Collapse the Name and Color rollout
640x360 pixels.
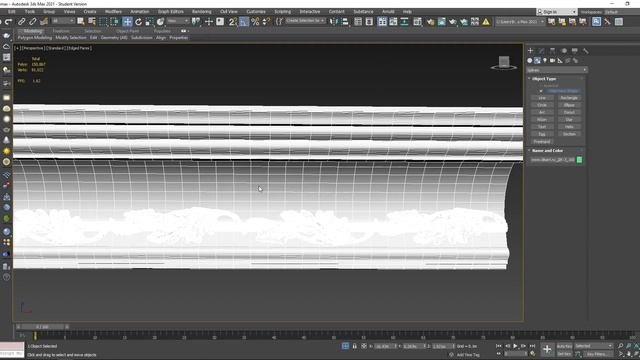[x=547, y=151]
